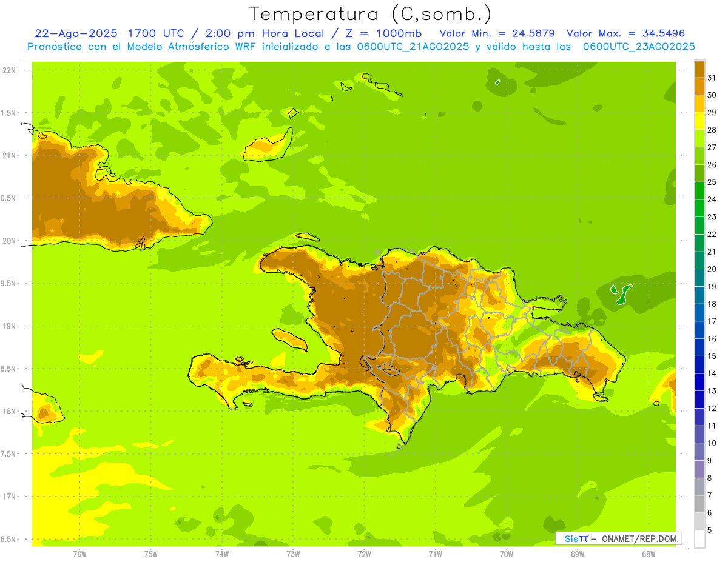Screen dimensions: 728x562
Task: Click the '20N' latitude label
Action: click(10, 241)
